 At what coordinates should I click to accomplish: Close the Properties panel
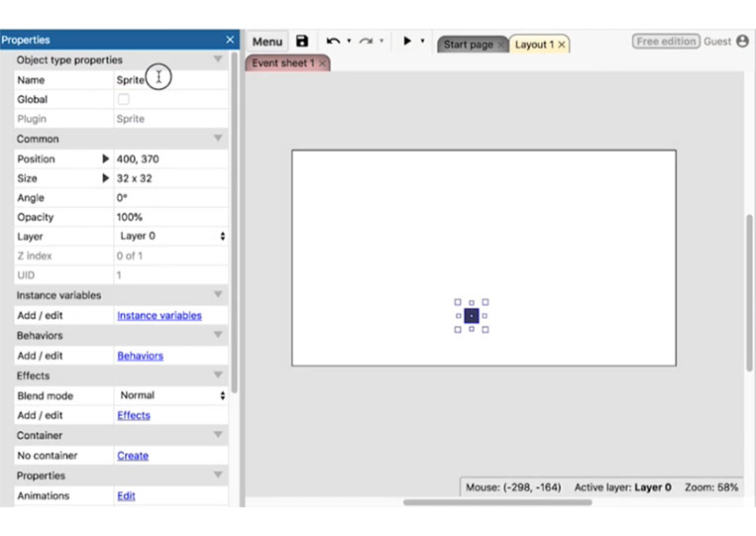pyautogui.click(x=230, y=40)
